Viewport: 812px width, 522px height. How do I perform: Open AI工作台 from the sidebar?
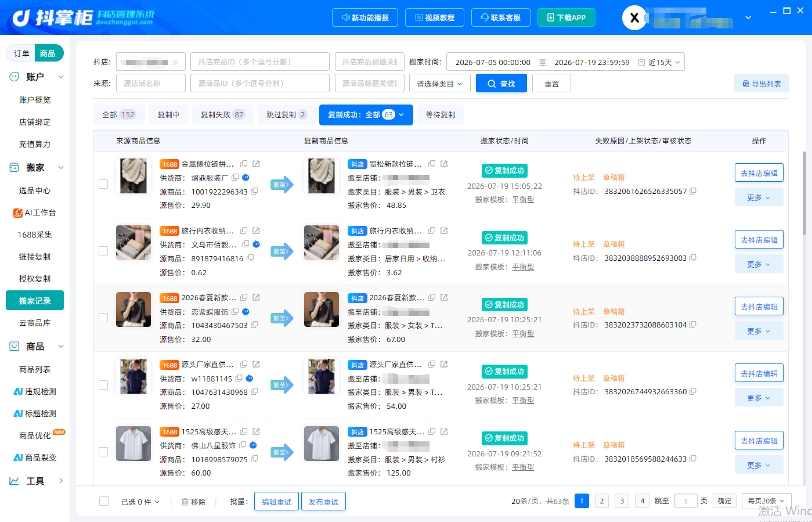click(35, 213)
